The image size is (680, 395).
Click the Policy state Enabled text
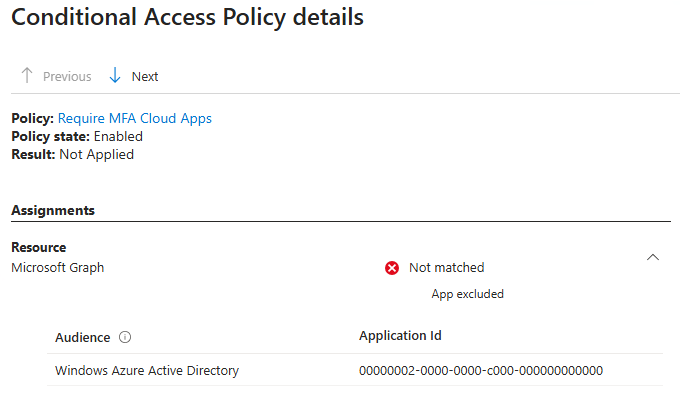pos(77,137)
